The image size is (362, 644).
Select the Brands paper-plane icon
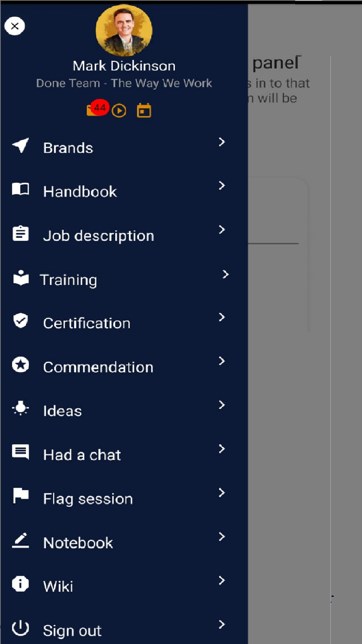click(20, 145)
